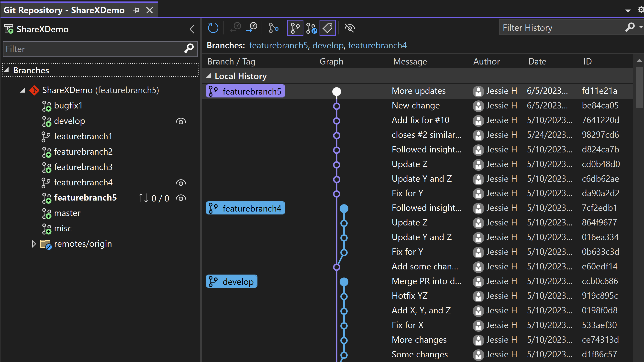Toggle tracking icon on develop branch
The image size is (644, 362).
[x=181, y=121]
